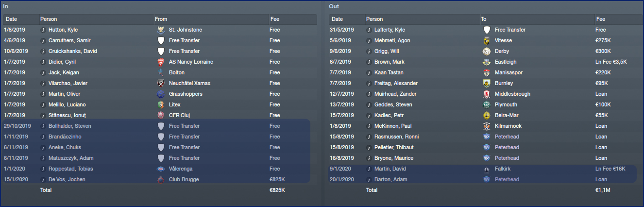This screenshot has height=207, width=644.
Task: Select the Falkirk club badge
Action: click(487, 169)
